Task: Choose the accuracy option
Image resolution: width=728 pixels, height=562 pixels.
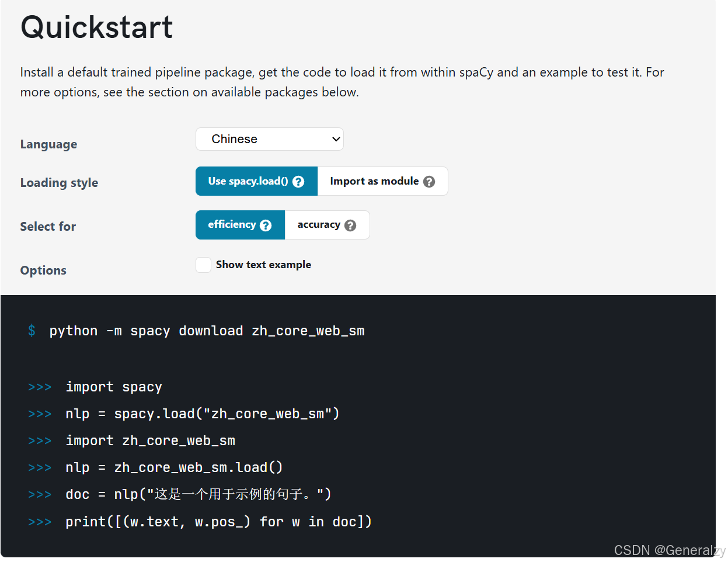Action: [327, 225]
